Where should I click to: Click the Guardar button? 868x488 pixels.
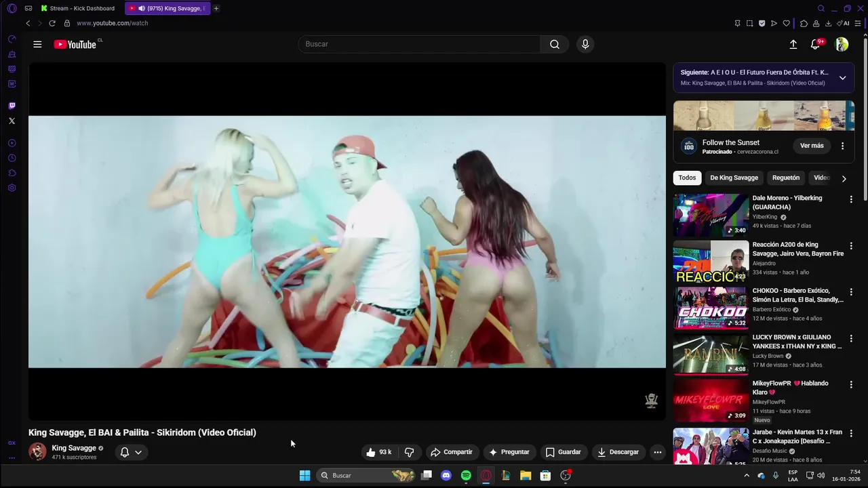pyautogui.click(x=563, y=452)
